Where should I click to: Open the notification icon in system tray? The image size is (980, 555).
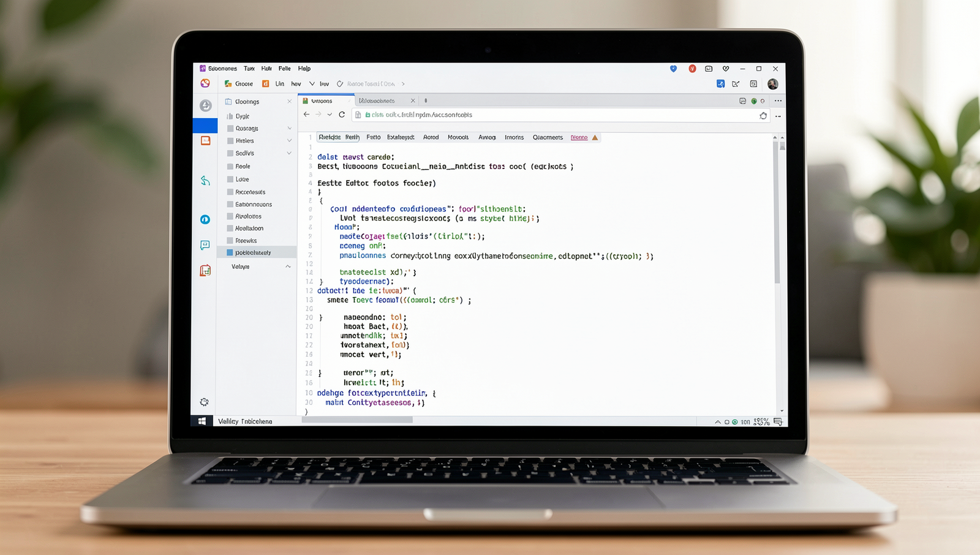(x=778, y=421)
